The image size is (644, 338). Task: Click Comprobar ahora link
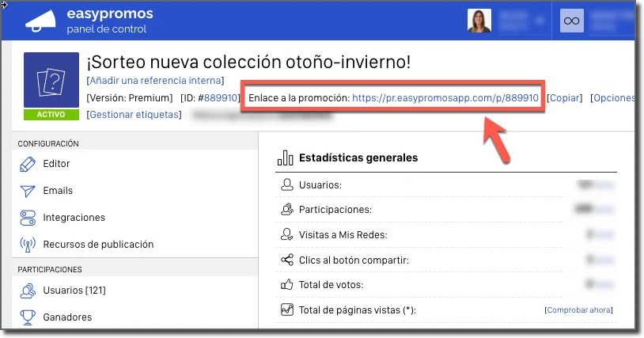(578, 310)
